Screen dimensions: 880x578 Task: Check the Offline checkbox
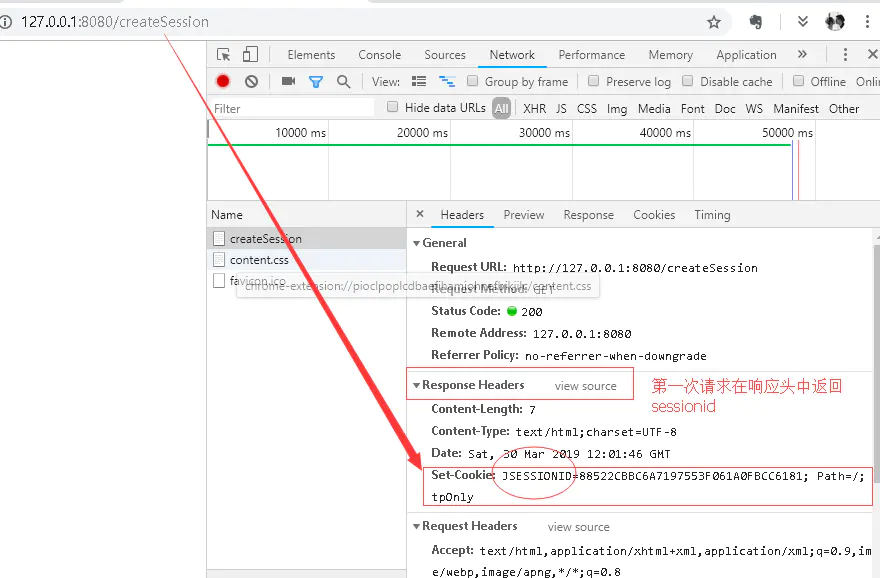[x=798, y=81]
